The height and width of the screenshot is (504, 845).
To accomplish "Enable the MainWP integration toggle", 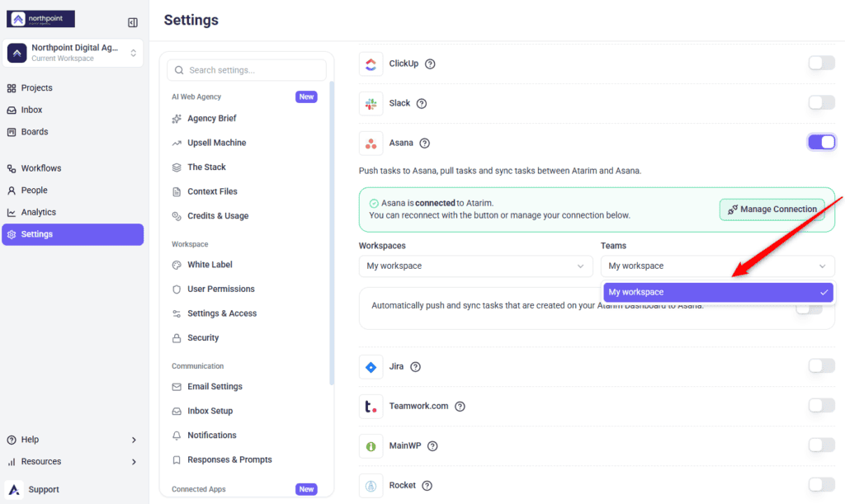I will (822, 445).
